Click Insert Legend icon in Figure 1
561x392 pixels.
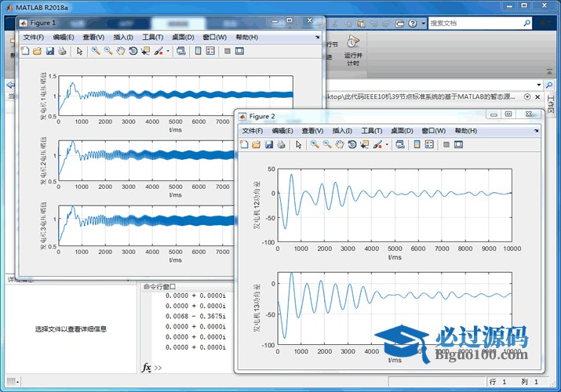(210, 51)
